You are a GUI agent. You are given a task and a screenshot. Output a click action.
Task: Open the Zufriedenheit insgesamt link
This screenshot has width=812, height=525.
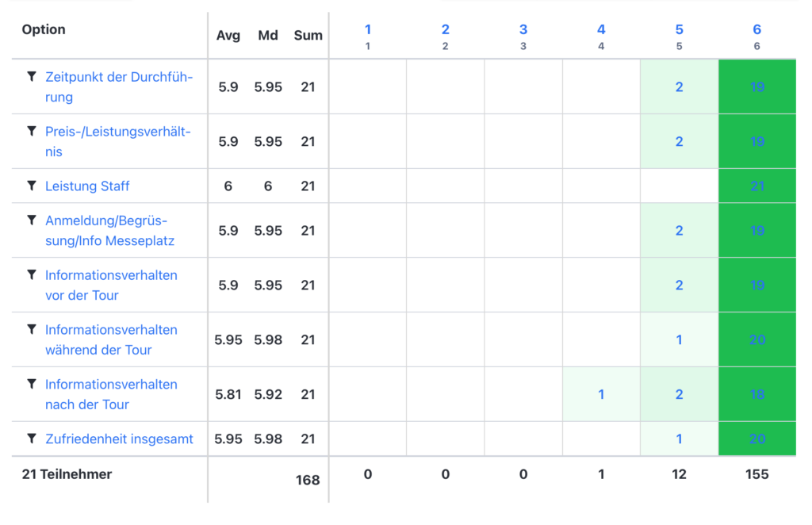pos(119,439)
